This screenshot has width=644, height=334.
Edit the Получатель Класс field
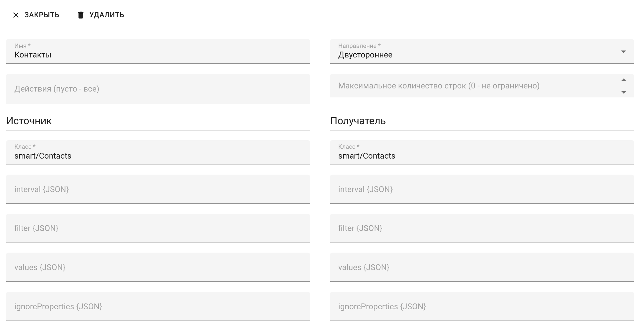point(481,156)
